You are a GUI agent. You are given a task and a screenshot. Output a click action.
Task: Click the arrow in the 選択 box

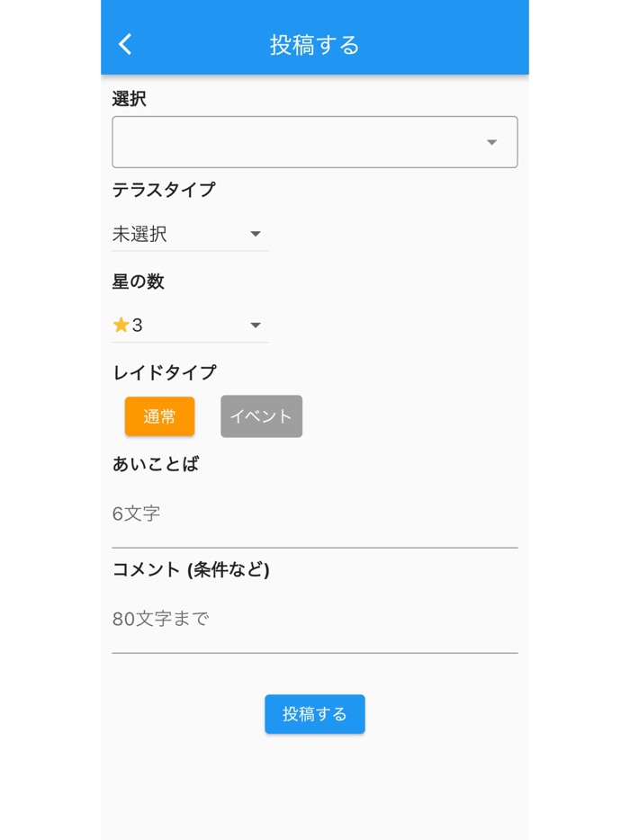491,142
